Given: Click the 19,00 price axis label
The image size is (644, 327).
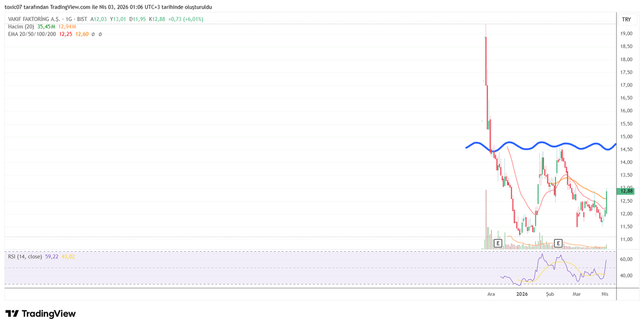Looking at the screenshot, I should pos(626,34).
